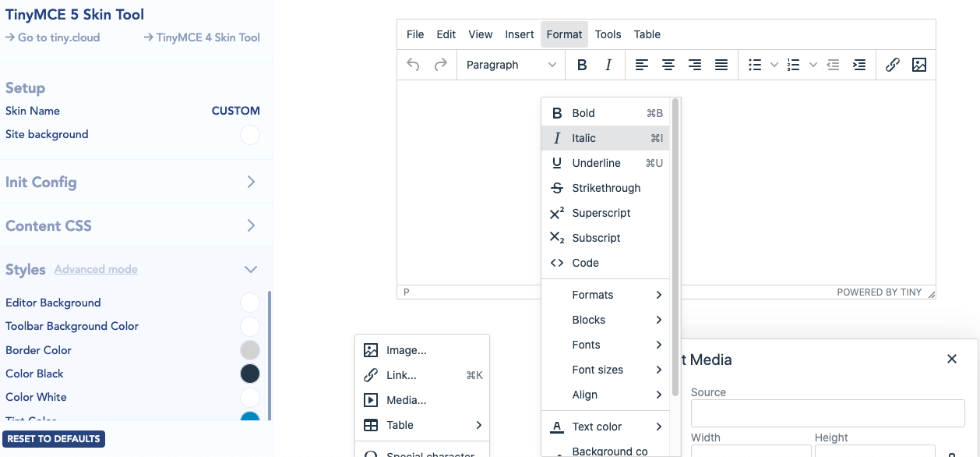Click the RESET TO DEFAULTS button

53,438
